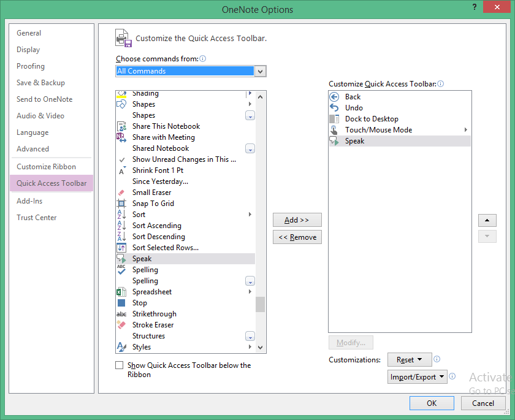Open the Proofing options category
Image resolution: width=515 pixels, height=420 pixels.
point(31,66)
